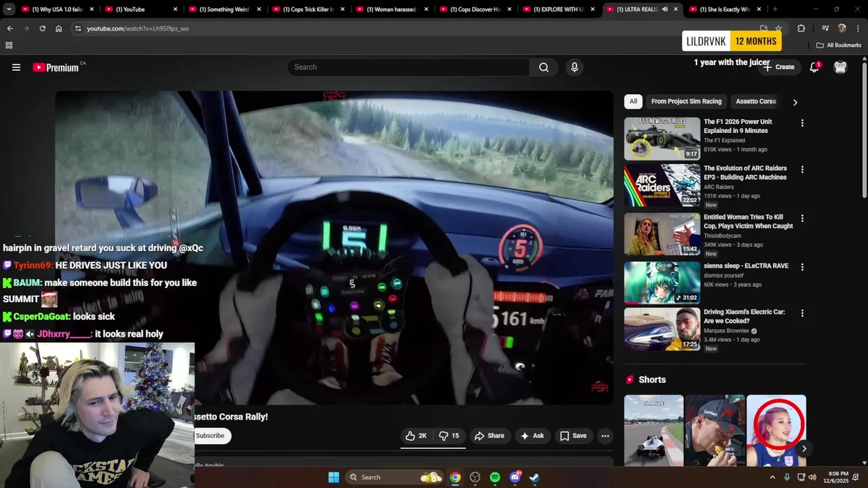
Task: Open Driving Xiaomi's Electric Car thumbnail
Action: (x=662, y=329)
